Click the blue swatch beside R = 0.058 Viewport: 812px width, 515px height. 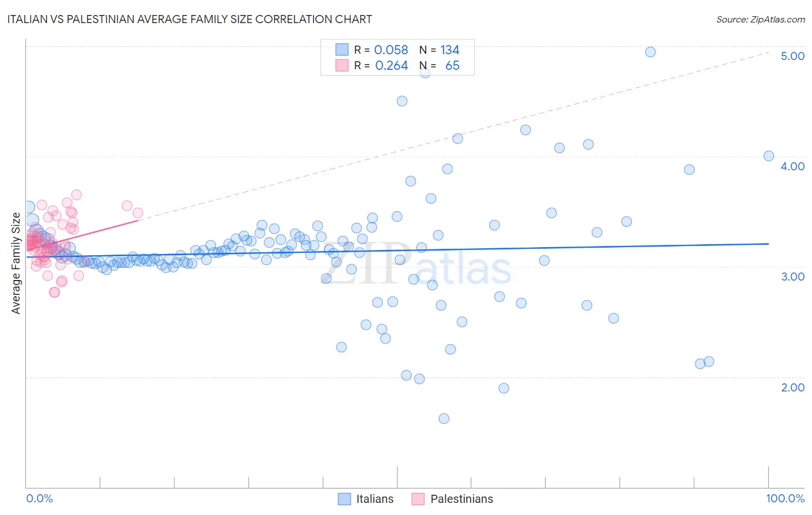[x=342, y=50]
